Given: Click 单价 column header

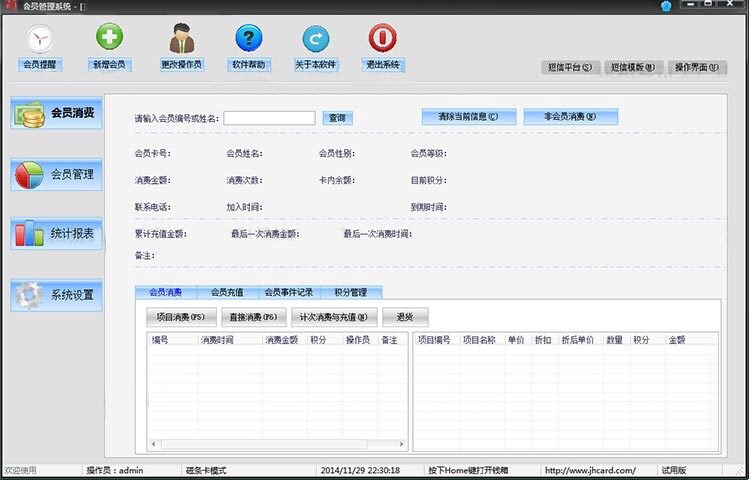Looking at the screenshot, I should pos(517,340).
